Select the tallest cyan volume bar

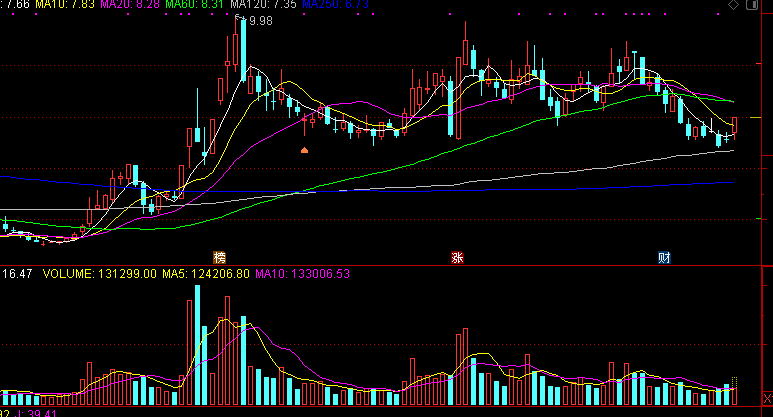point(198,345)
